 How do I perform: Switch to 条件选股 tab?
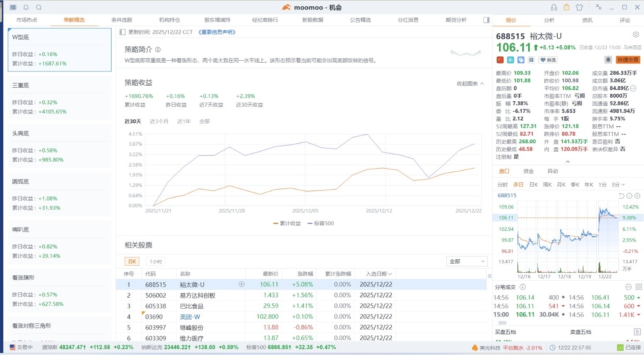pos(122,20)
